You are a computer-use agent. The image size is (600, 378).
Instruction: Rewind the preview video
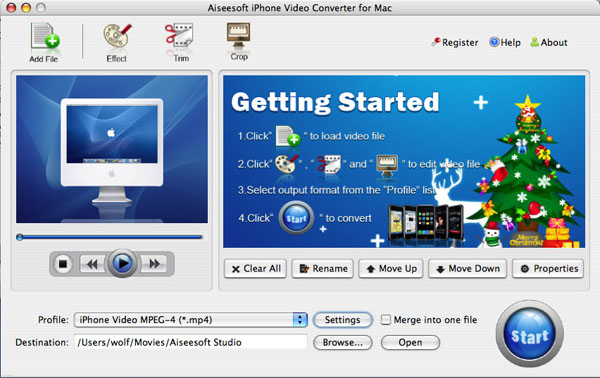pos(92,264)
